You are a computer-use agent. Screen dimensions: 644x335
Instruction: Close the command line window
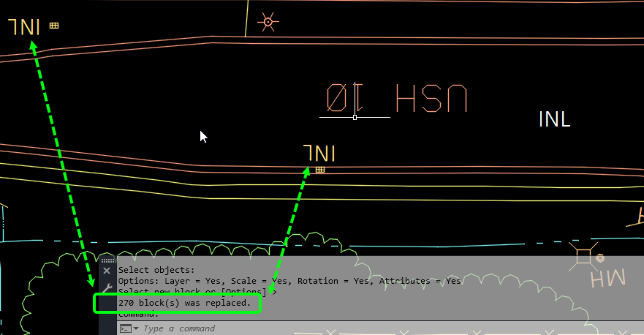107,271
